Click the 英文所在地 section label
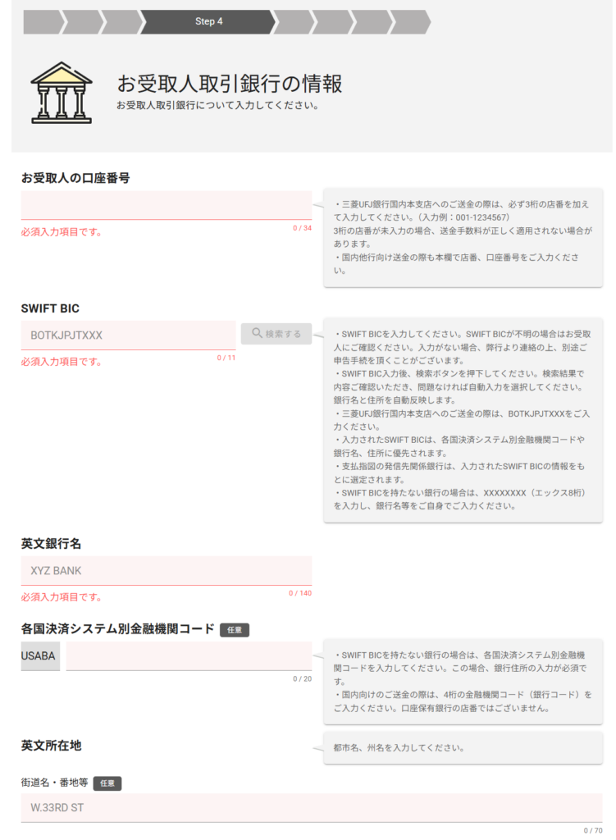The width and height of the screenshot is (616, 840). tap(51, 746)
